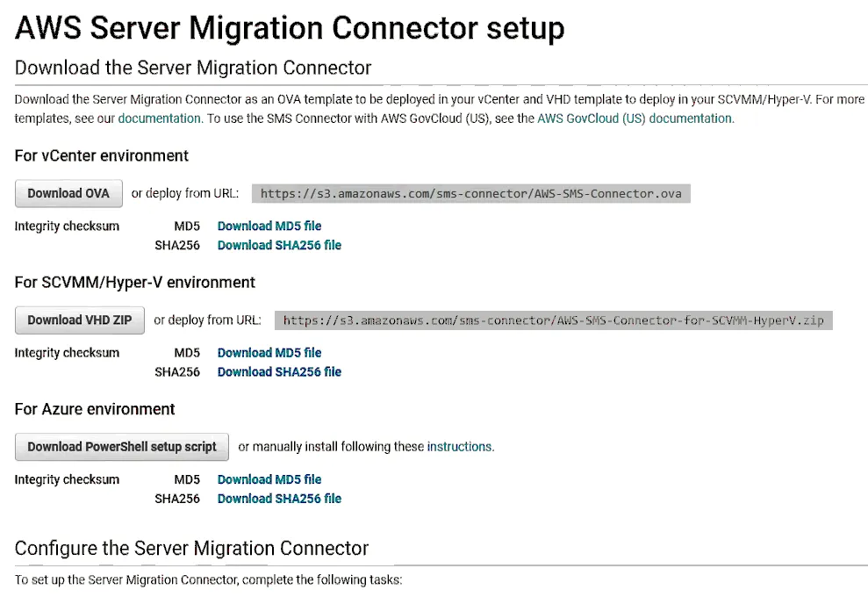The image size is (868, 597).
Task: Download MD5 file for vCenter environment
Action: pyautogui.click(x=269, y=227)
